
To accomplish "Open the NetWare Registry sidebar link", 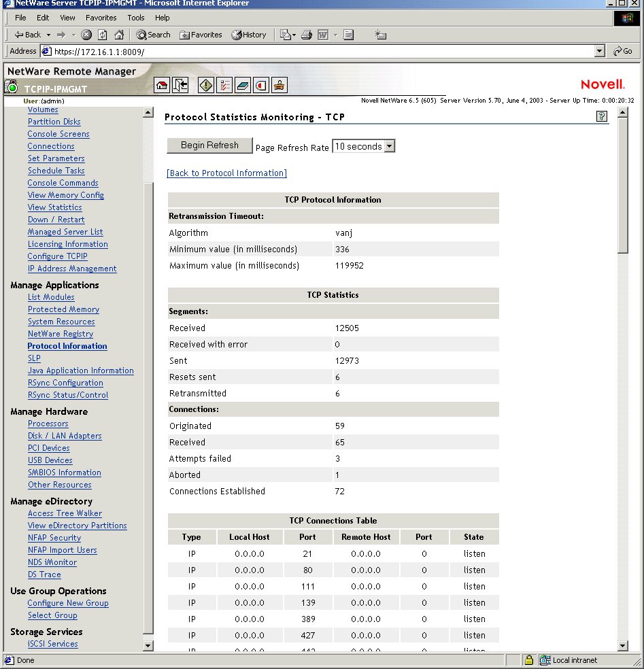I will [x=61, y=334].
